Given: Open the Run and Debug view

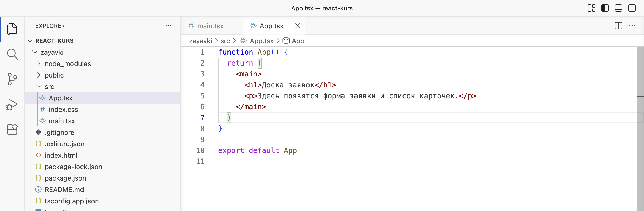Looking at the screenshot, I should 12,105.
